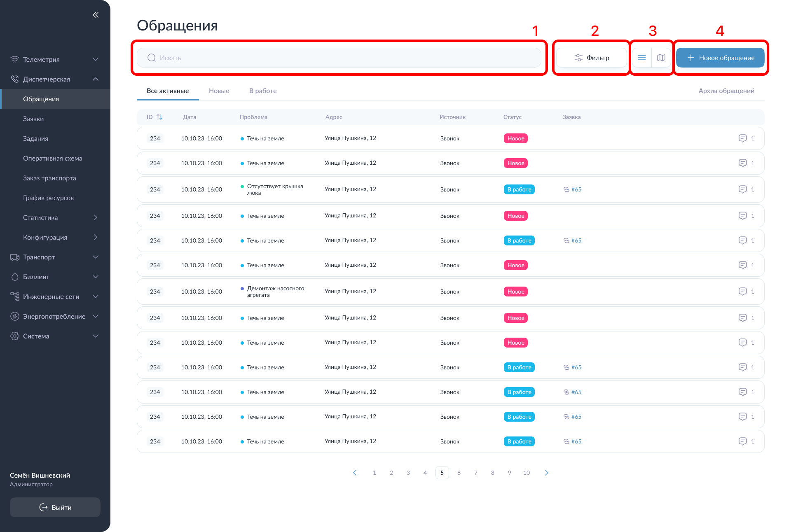
Task: Collapse the Диспетчерская section
Action: click(x=96, y=79)
